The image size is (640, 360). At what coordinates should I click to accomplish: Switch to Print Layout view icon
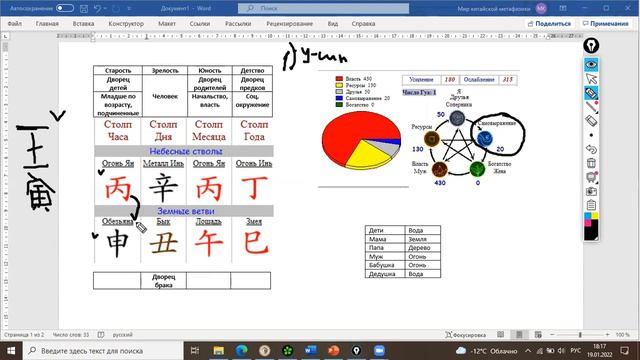[x=519, y=335]
